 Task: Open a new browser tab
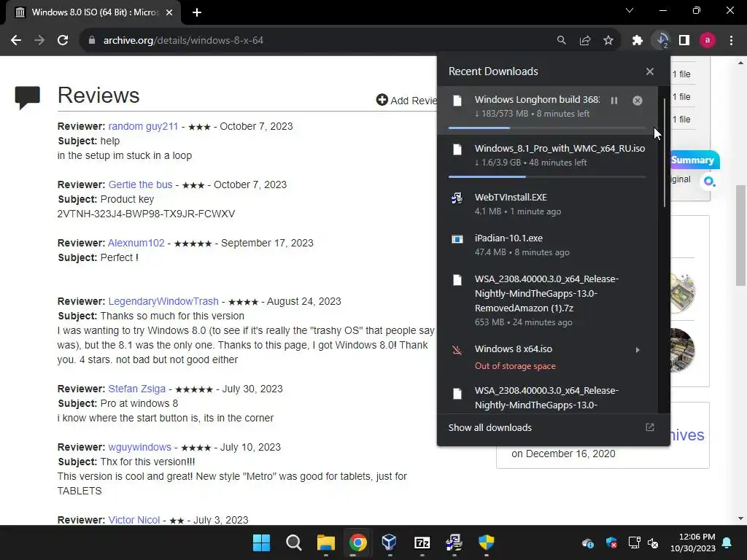(197, 12)
